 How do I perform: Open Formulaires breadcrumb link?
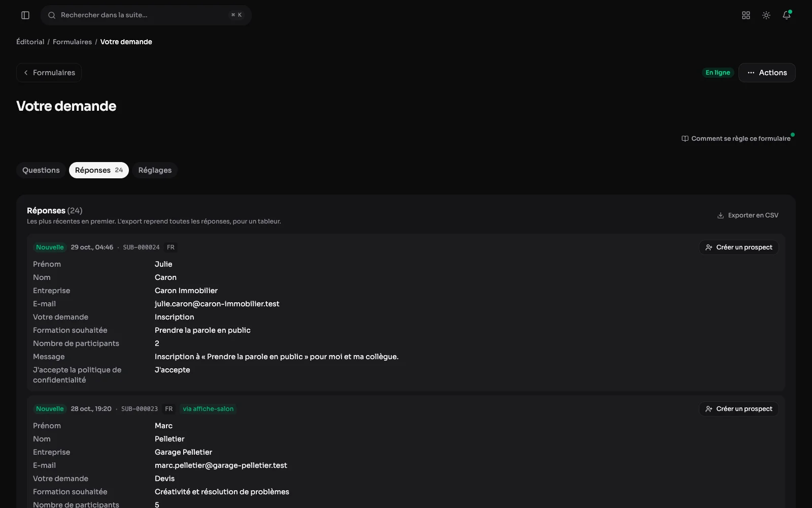click(72, 42)
